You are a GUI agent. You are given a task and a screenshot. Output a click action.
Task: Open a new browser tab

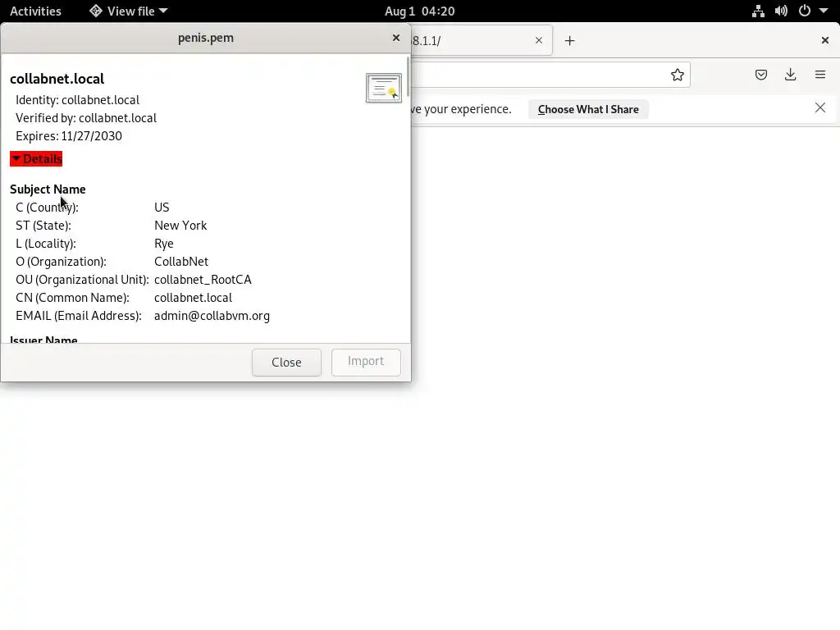click(570, 41)
